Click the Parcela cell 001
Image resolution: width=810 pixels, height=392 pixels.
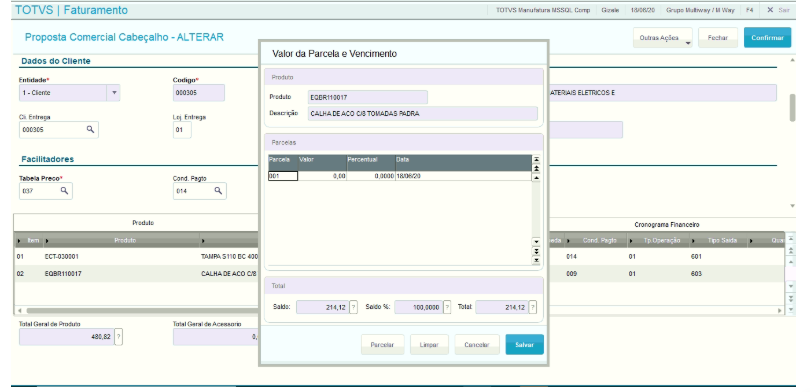point(283,176)
